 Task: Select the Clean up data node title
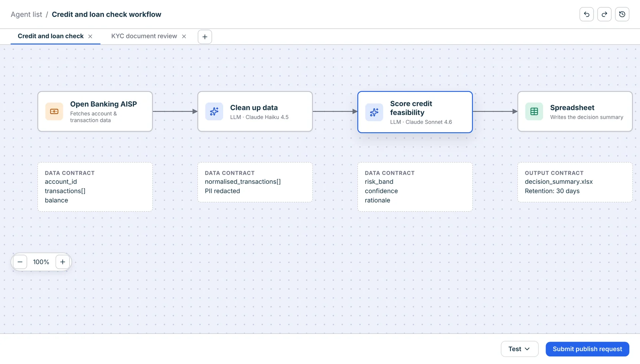click(x=254, y=107)
